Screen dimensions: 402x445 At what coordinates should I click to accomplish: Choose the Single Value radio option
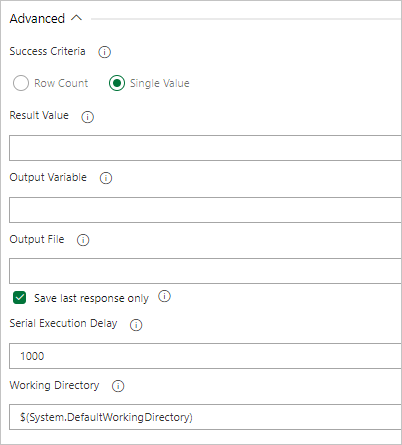(117, 83)
